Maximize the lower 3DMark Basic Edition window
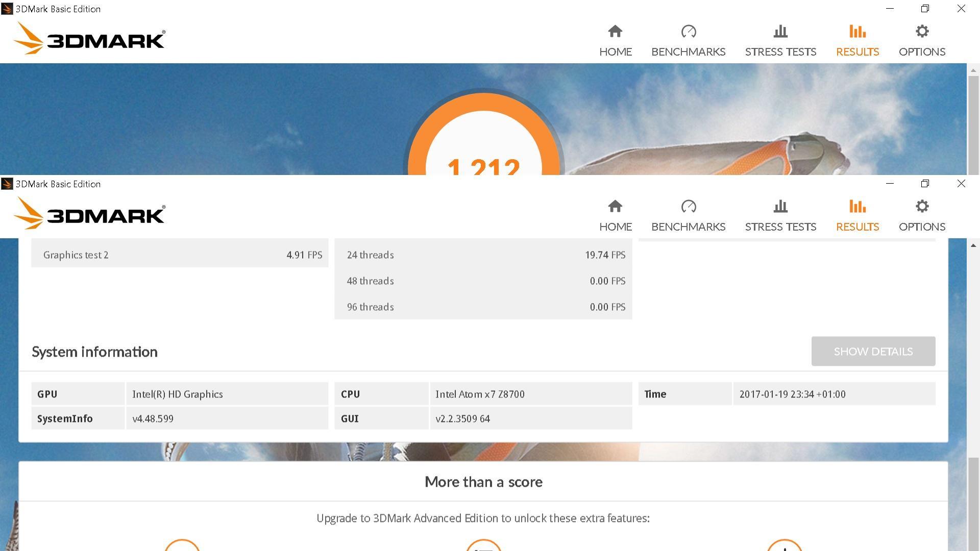The image size is (980, 551). (925, 184)
